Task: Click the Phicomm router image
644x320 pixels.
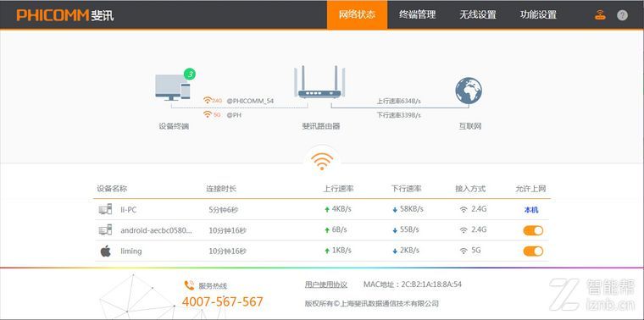Action: coord(319,82)
